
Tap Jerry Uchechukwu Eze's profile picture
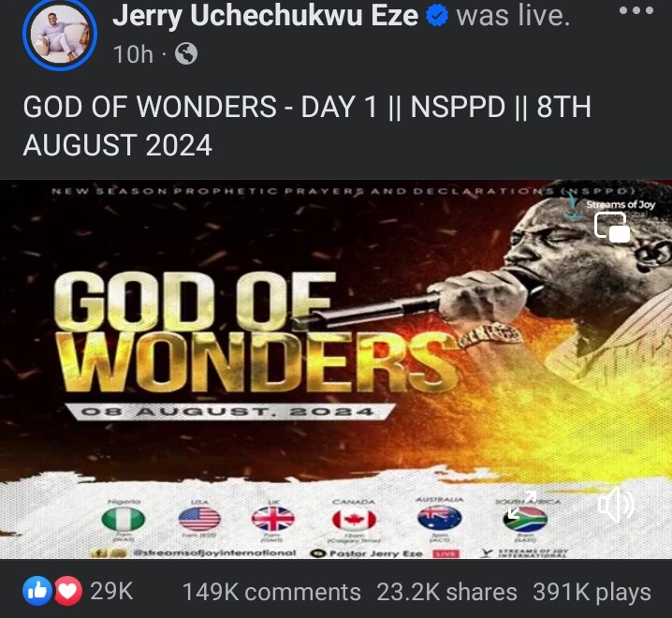pyautogui.click(x=60, y=34)
